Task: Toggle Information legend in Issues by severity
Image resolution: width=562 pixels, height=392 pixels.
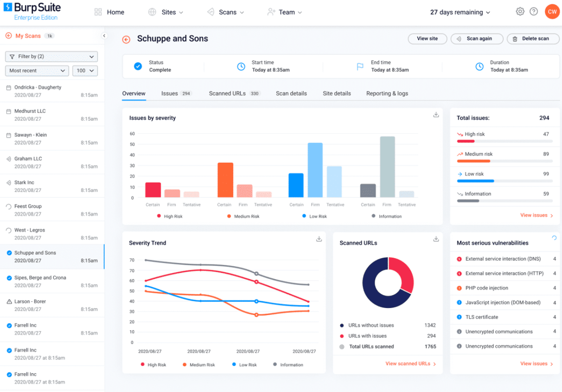Action: pyautogui.click(x=386, y=216)
